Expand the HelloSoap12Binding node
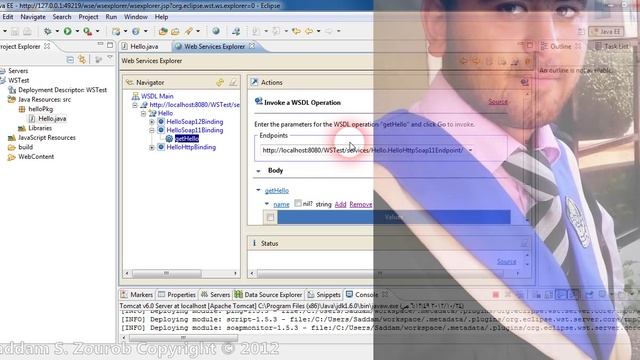This screenshot has width=640, height=360. tap(152, 122)
